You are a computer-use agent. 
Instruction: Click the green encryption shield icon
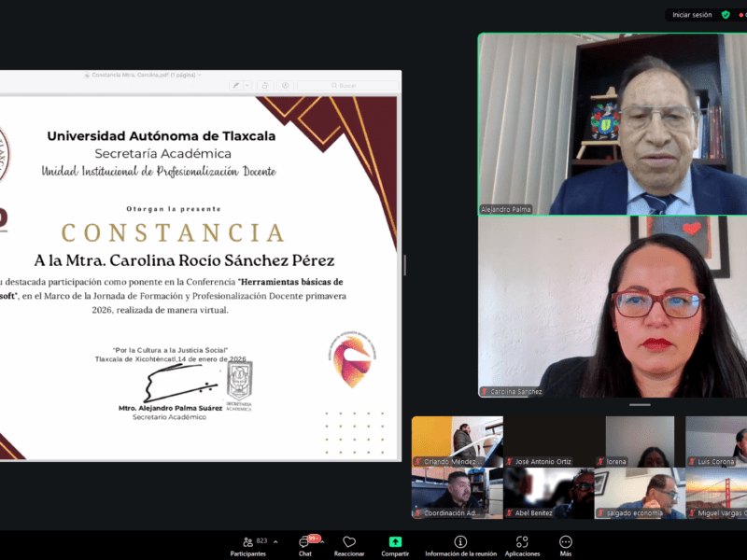point(726,15)
